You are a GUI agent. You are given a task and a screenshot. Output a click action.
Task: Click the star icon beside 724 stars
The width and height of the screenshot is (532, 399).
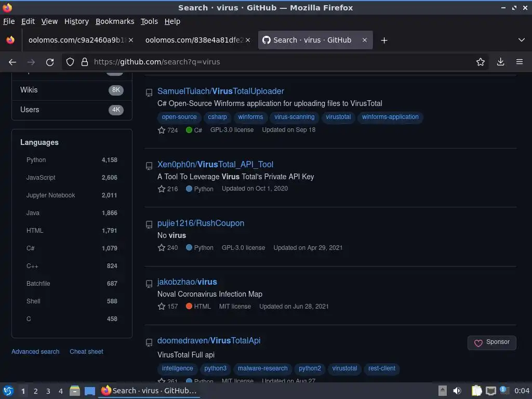point(162,130)
